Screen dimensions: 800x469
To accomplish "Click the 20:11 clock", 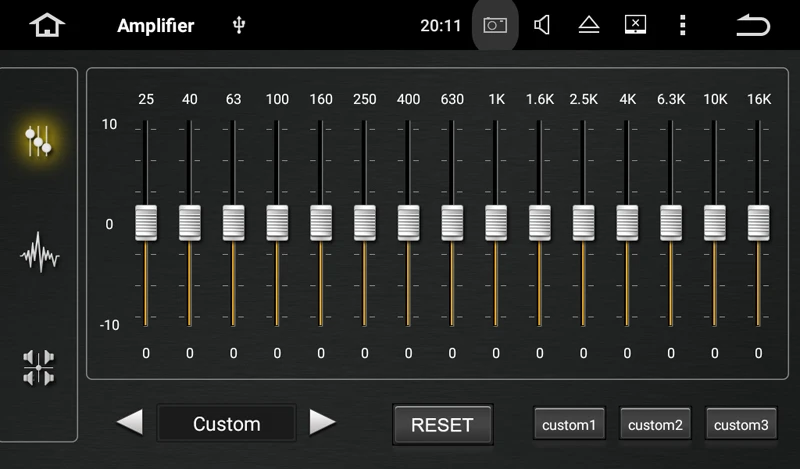I will [440, 26].
